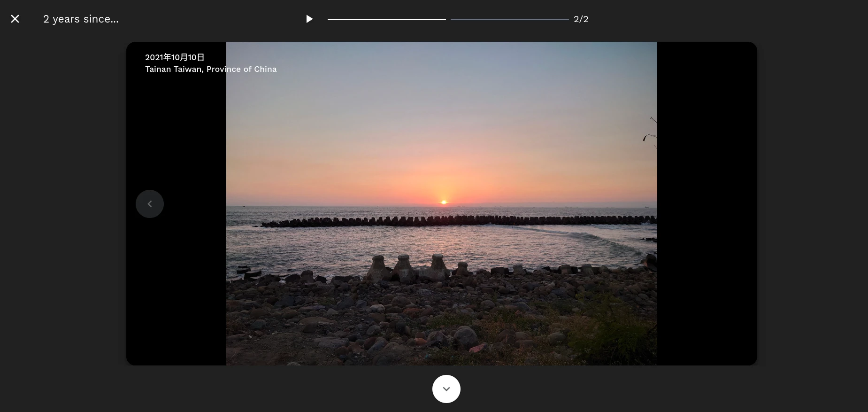Jump to the first progress bar segment

[x=386, y=19]
